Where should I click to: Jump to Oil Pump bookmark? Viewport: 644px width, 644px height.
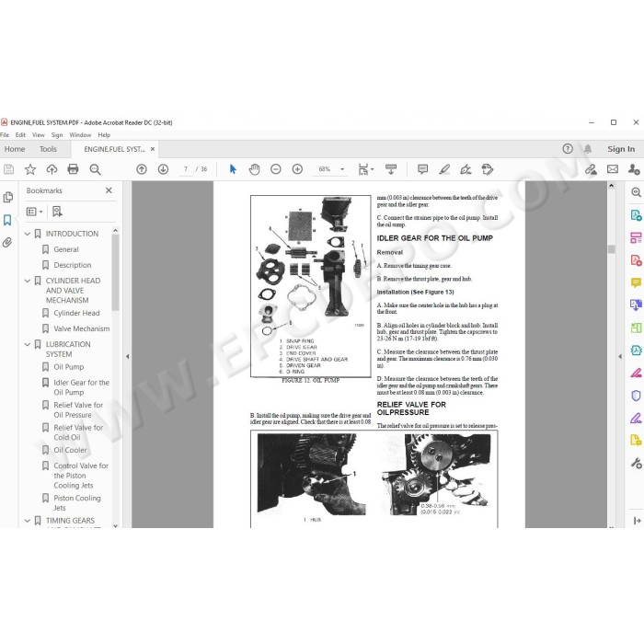pyautogui.click(x=69, y=367)
